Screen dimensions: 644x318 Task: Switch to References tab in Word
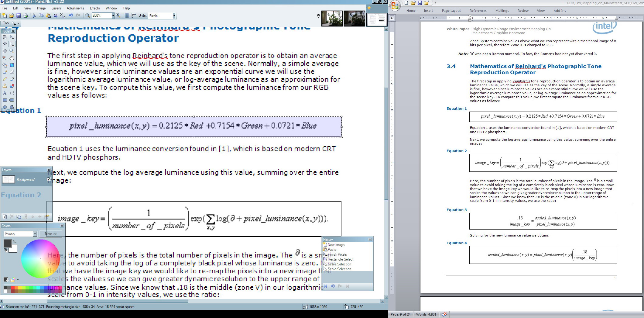478,11
